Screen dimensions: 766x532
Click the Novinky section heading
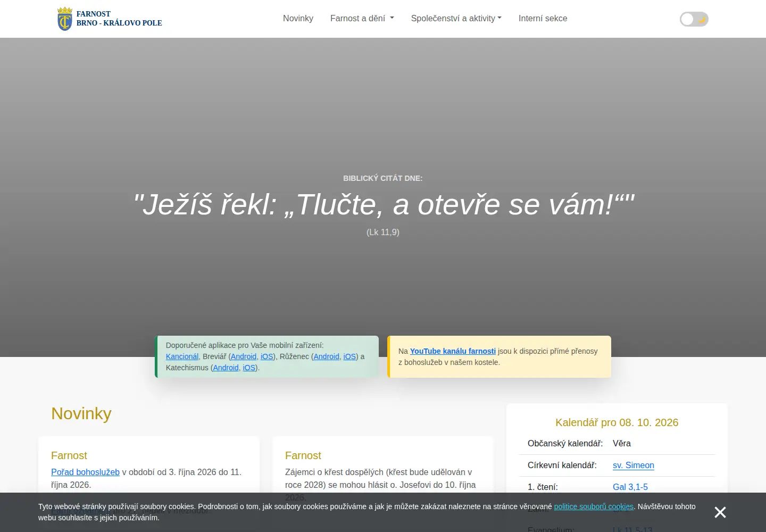point(81,413)
